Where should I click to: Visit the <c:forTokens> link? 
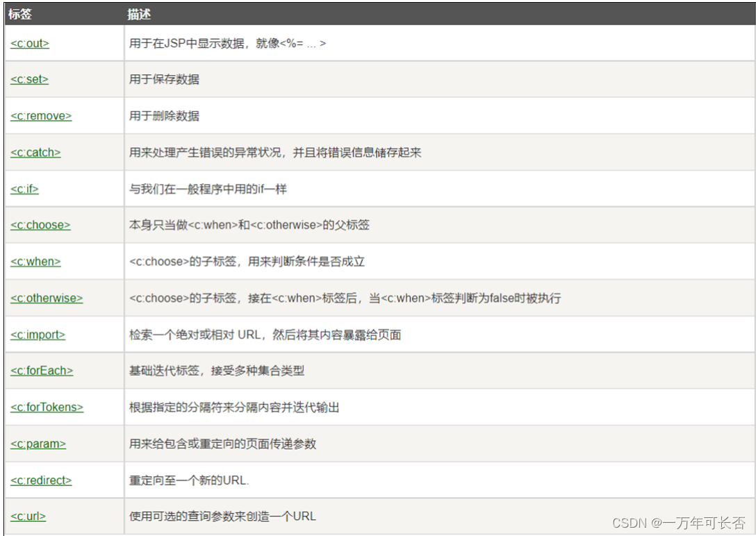[47, 408]
